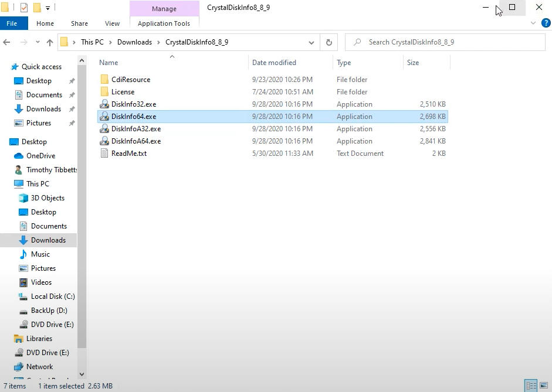This screenshot has width=552, height=392.
Task: Open the Home ribbon tab
Action: click(x=45, y=23)
